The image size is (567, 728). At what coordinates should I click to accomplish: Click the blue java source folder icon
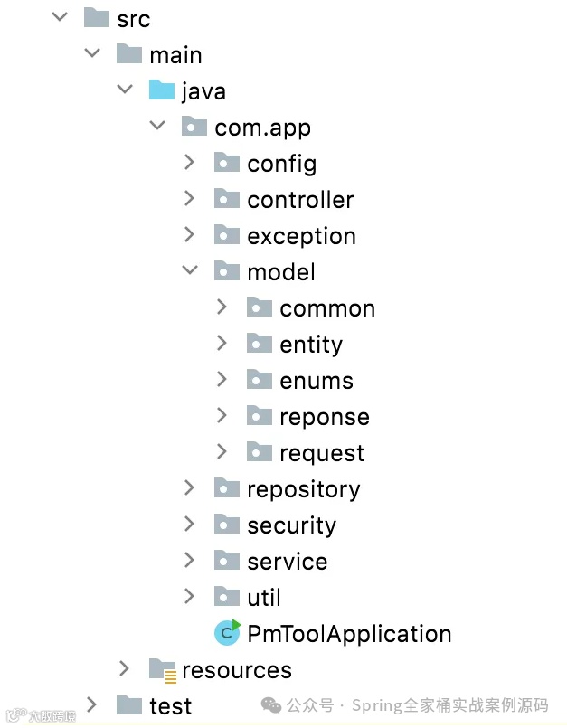[161, 90]
